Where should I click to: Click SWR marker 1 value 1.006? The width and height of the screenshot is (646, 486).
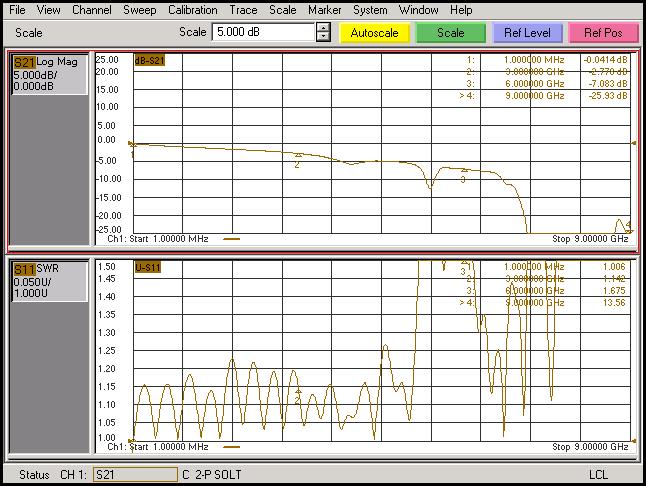tap(614, 267)
